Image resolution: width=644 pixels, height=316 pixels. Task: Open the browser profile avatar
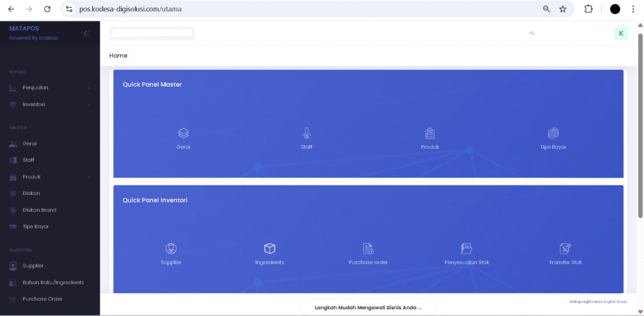[x=615, y=9]
